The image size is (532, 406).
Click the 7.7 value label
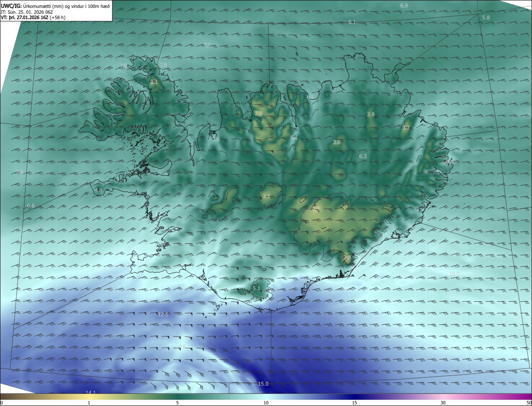tap(207, 45)
